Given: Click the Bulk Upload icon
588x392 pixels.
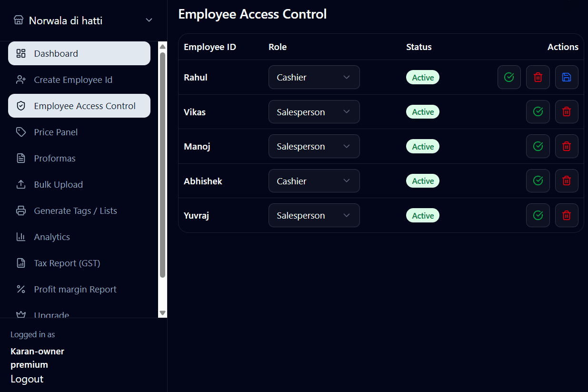Looking at the screenshot, I should (21, 184).
